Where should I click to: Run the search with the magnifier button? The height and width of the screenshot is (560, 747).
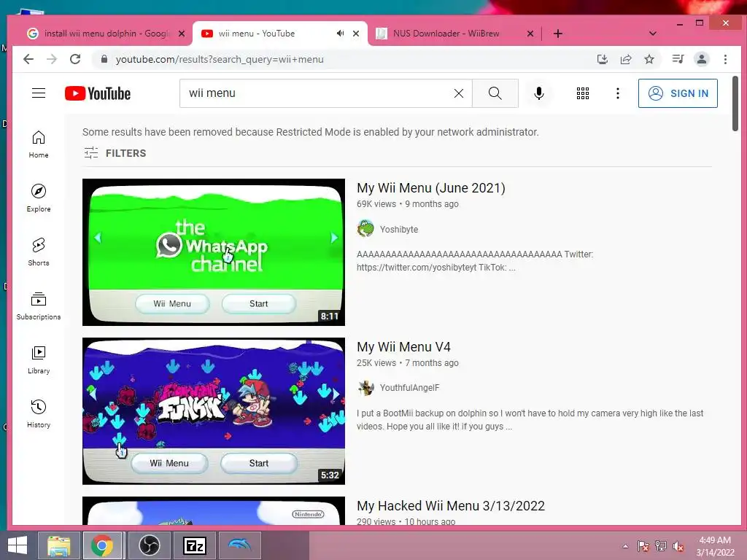(x=495, y=93)
